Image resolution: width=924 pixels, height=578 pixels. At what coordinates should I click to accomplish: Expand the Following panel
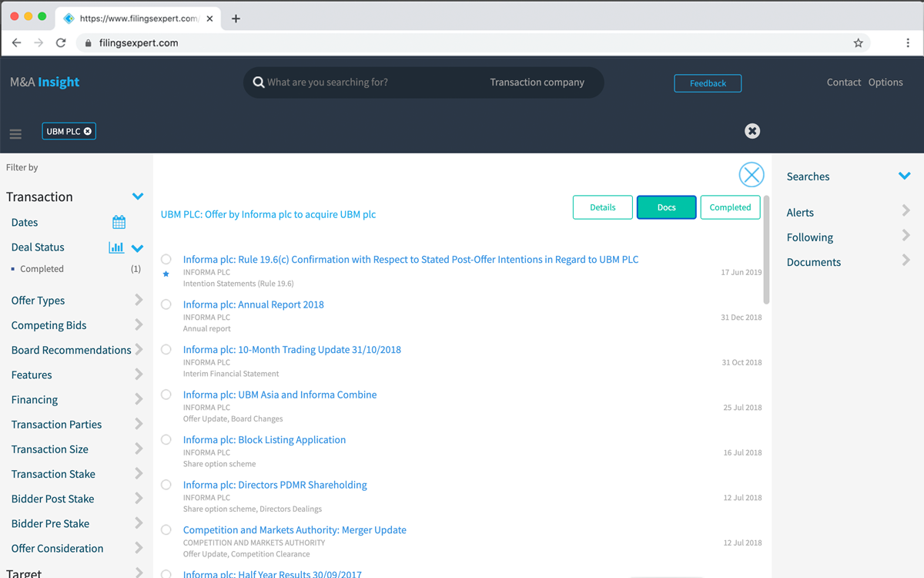tap(906, 236)
